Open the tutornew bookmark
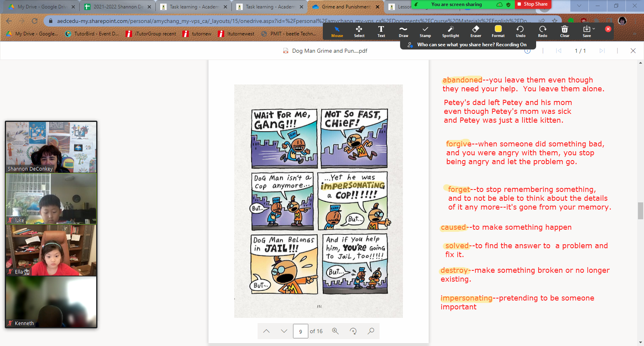 point(197,34)
